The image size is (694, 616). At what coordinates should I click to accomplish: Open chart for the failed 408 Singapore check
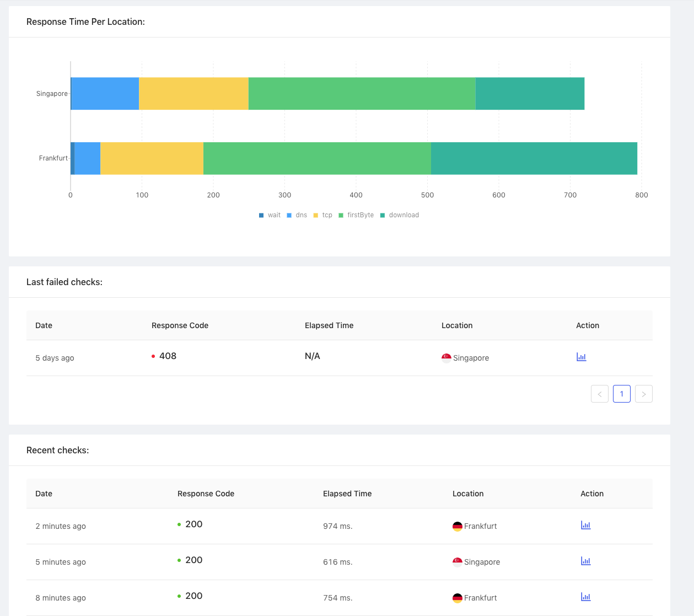tap(581, 357)
